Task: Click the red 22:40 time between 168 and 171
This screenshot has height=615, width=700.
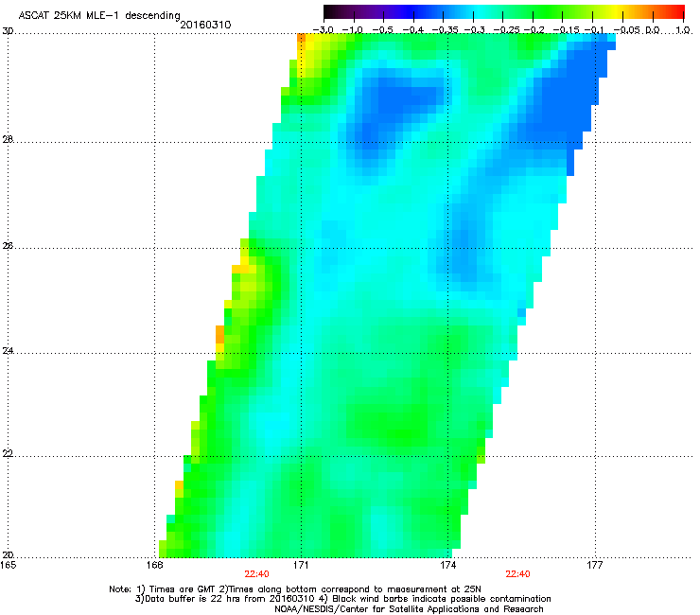Action: [256, 574]
